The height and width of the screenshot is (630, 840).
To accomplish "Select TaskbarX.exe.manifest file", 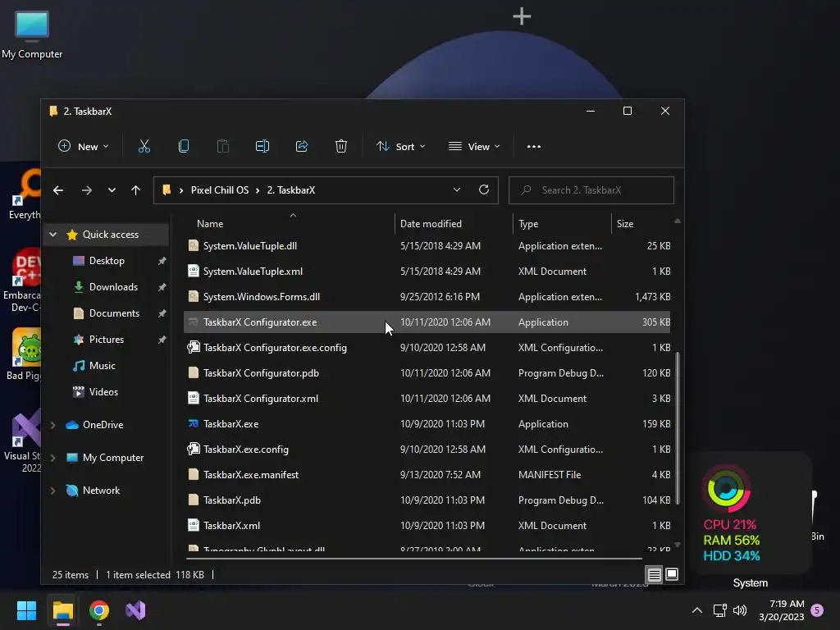I will point(427,475).
